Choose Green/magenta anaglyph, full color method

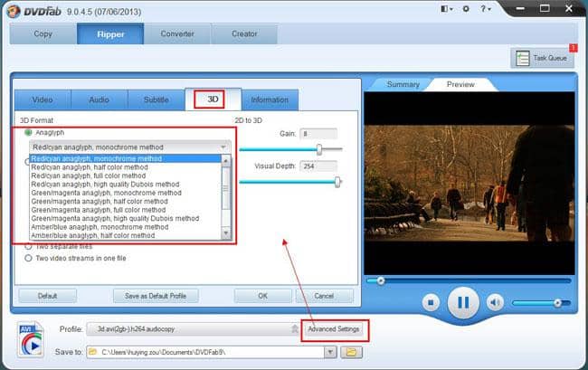click(x=126, y=210)
